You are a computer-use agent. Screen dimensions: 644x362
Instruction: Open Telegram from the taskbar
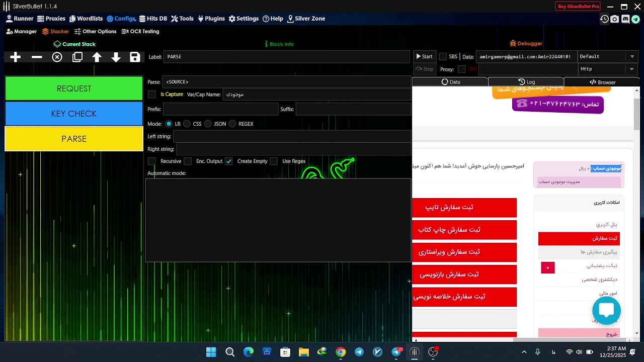[x=359, y=352]
